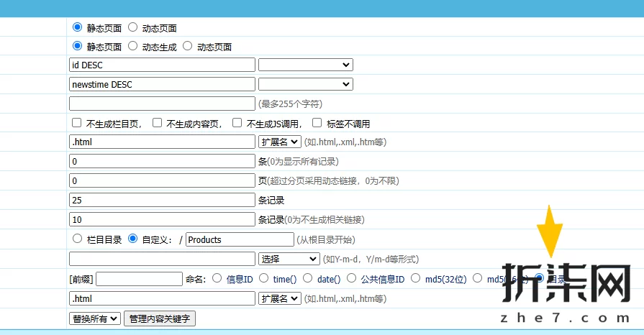This screenshot has height=335, width=644.
Task: Tick the 不生成JS调用 checkbox
Action: coord(237,123)
